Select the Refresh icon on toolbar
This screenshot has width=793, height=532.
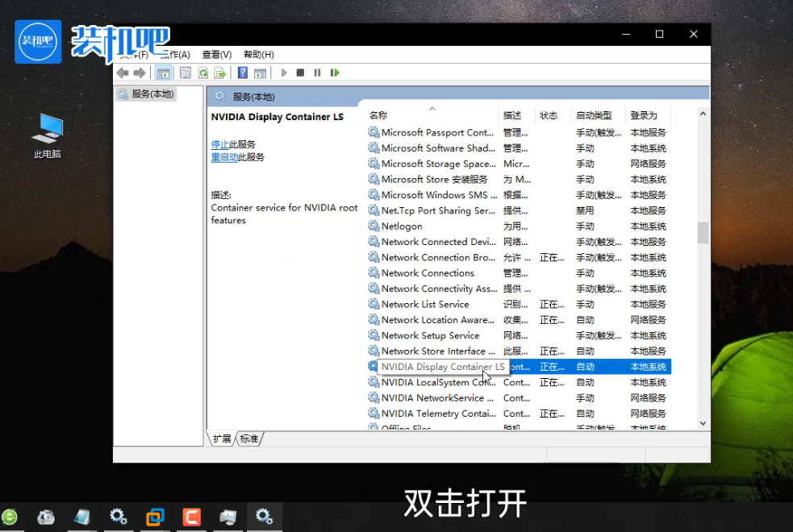[x=202, y=73]
